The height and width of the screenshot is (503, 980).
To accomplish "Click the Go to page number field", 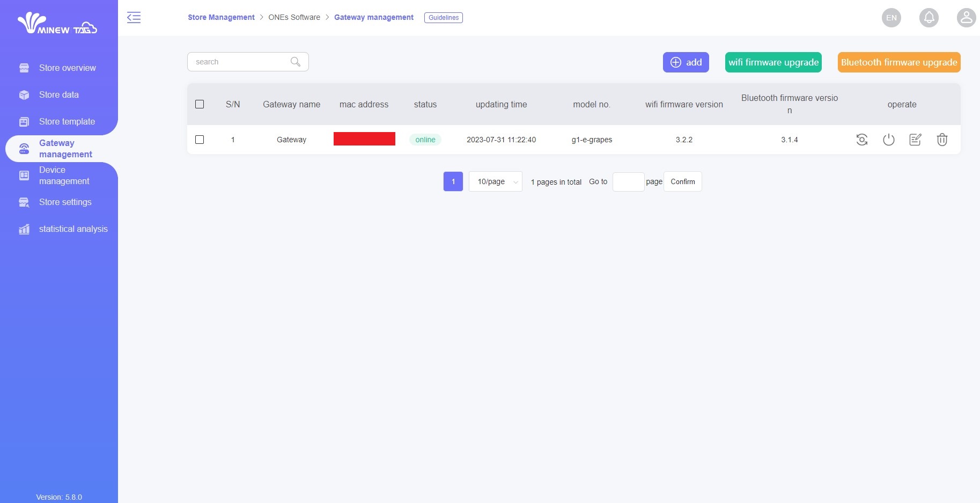I will 628,182.
